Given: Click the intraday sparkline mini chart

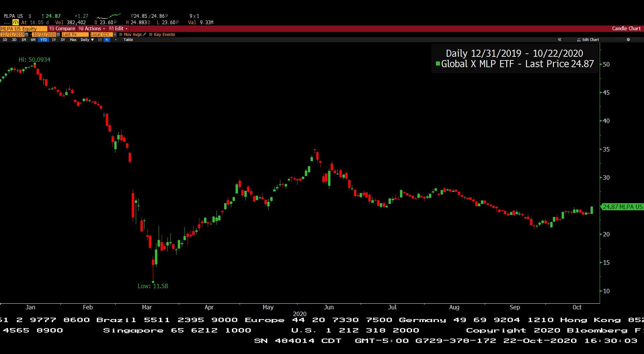Looking at the screenshot, I should [108, 16].
